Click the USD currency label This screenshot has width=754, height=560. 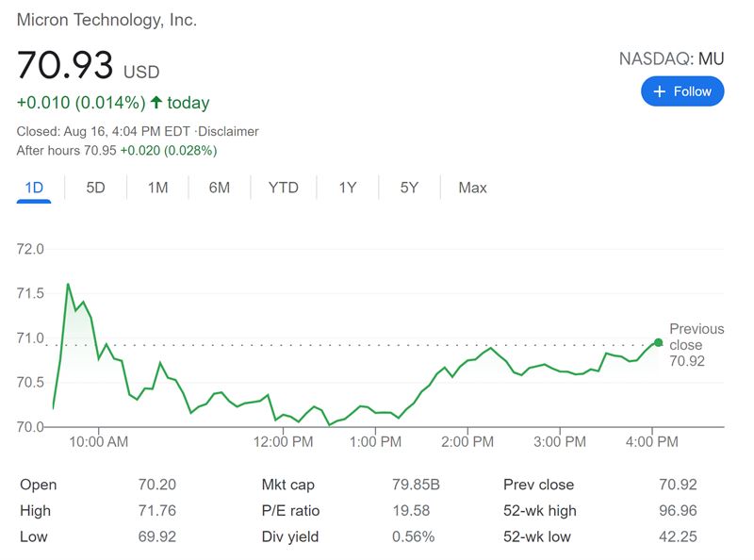(x=141, y=73)
